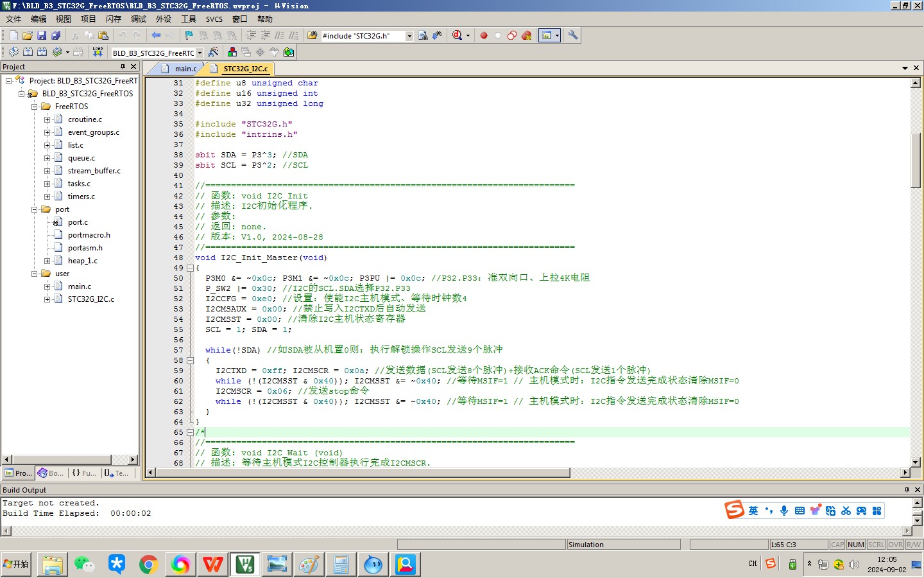Click the editor horizontal scrollbar thumb

[363, 473]
